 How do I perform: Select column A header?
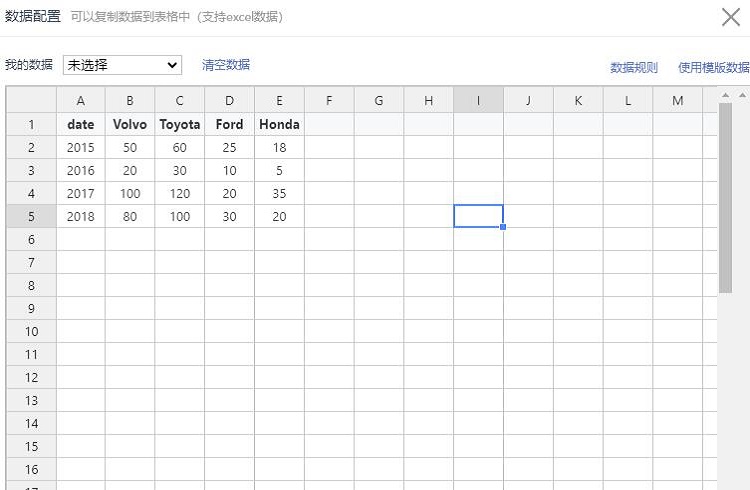coord(80,100)
